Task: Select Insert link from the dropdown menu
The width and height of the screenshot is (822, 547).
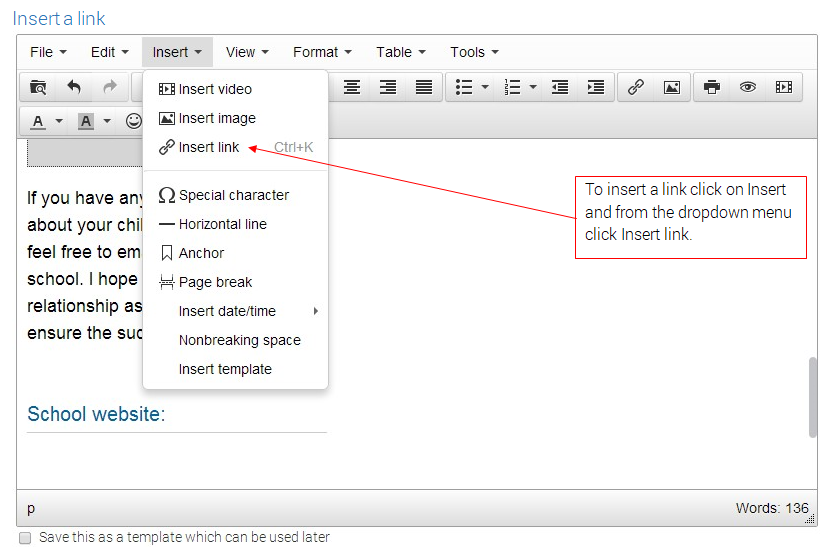Action: [209, 147]
